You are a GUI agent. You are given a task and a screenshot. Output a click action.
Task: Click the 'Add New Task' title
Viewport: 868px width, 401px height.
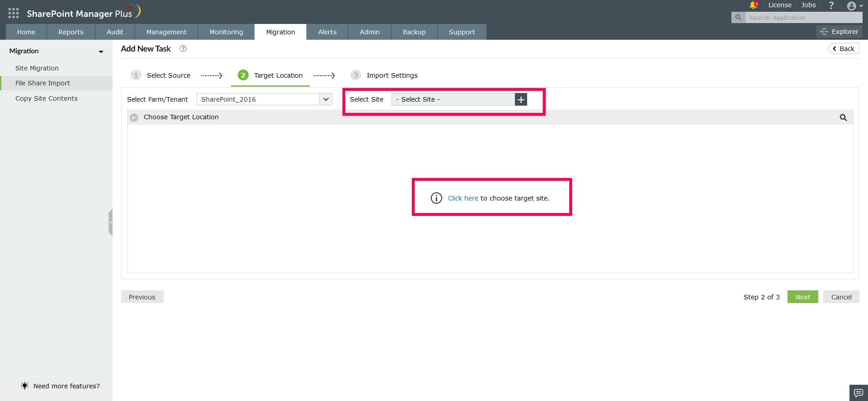click(146, 49)
